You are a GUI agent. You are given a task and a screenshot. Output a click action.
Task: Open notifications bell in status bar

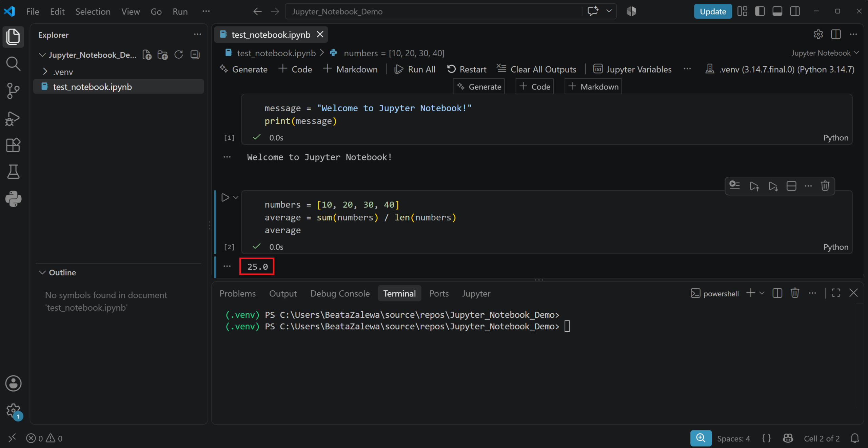855,439
